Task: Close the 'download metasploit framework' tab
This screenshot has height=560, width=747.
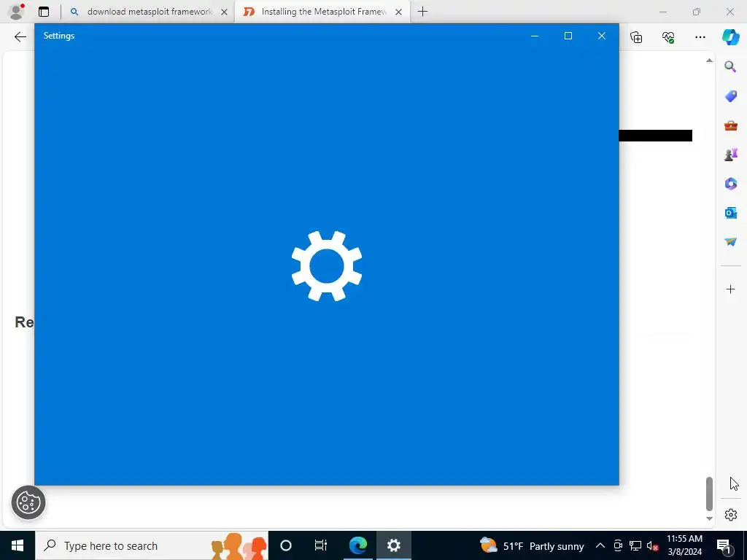Action: tap(225, 12)
